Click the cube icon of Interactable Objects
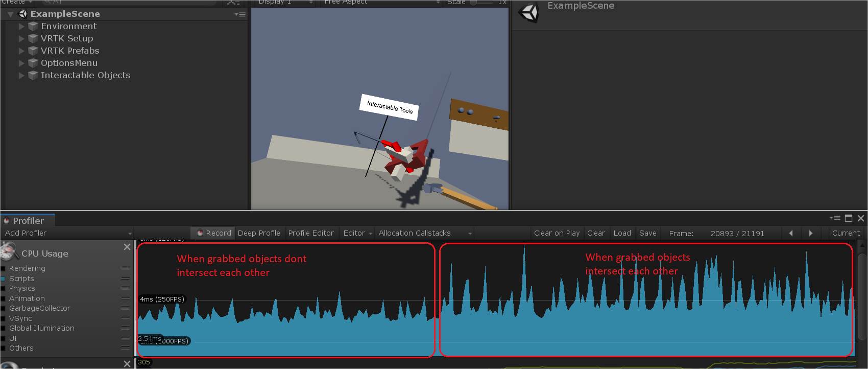 33,75
